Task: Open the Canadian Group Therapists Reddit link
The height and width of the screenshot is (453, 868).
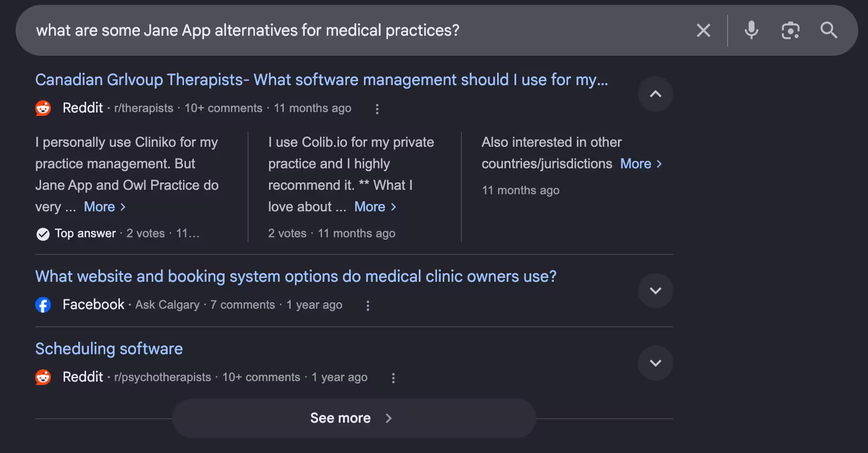Action: [321, 80]
